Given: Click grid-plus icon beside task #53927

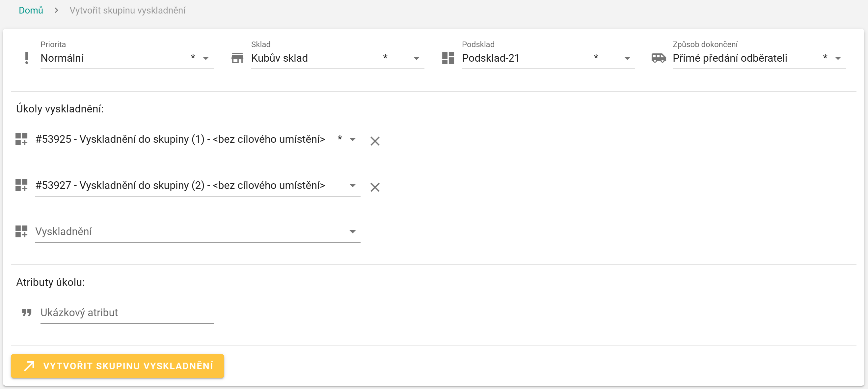Looking at the screenshot, I should pos(21,185).
